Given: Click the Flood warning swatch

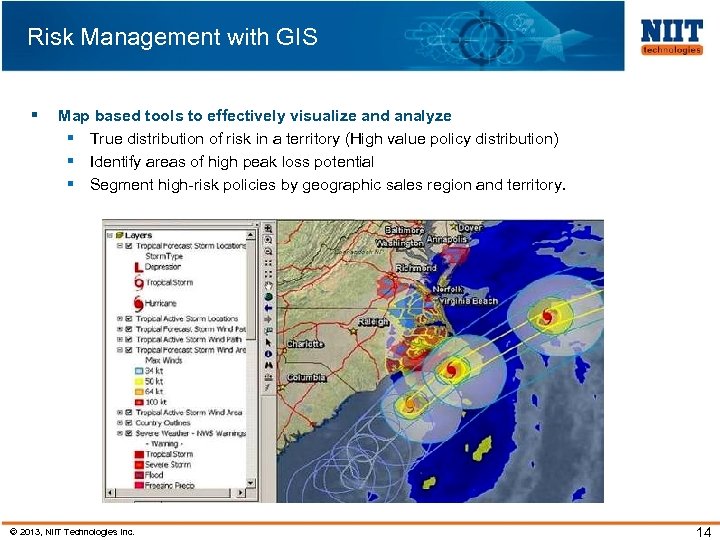Looking at the screenshot, I should (139, 475).
